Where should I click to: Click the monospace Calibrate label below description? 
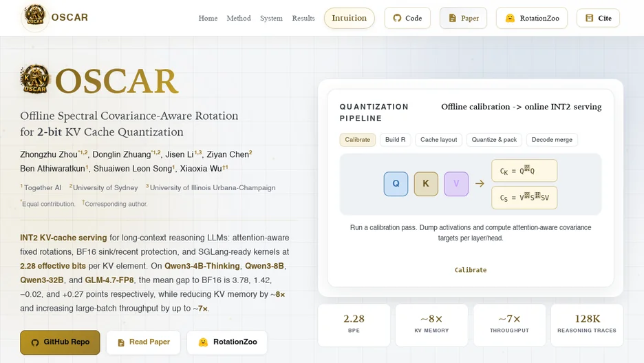(x=471, y=270)
